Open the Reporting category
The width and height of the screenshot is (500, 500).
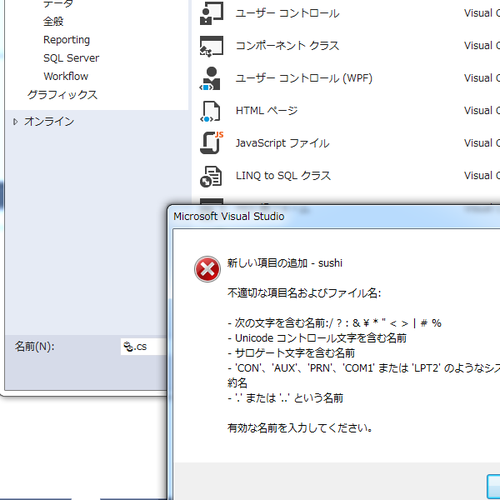(66, 40)
